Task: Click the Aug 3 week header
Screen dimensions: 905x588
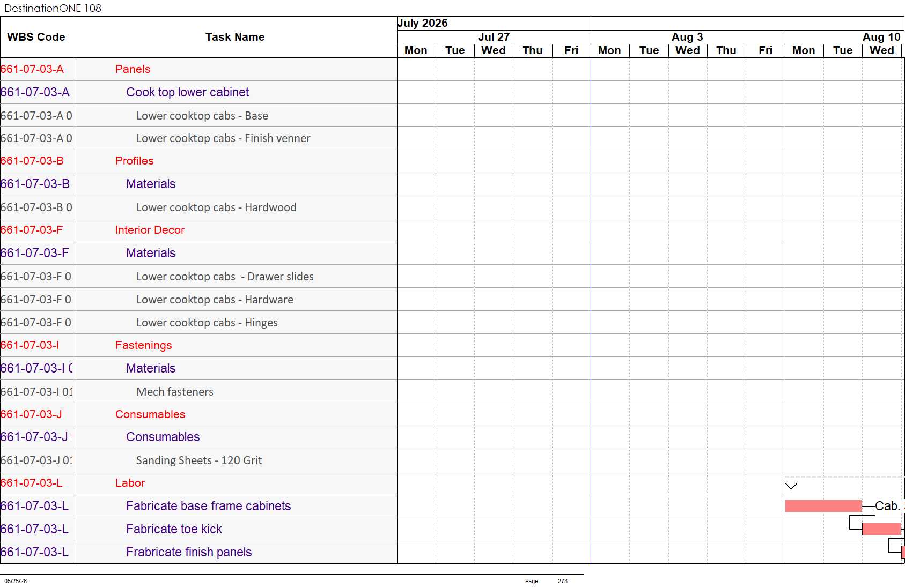Action: 688,37
